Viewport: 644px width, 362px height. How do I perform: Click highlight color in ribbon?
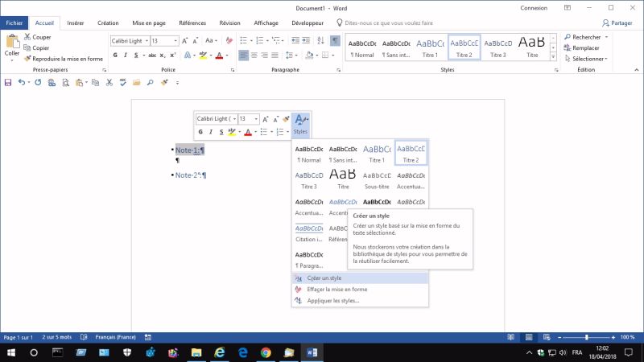(204, 55)
